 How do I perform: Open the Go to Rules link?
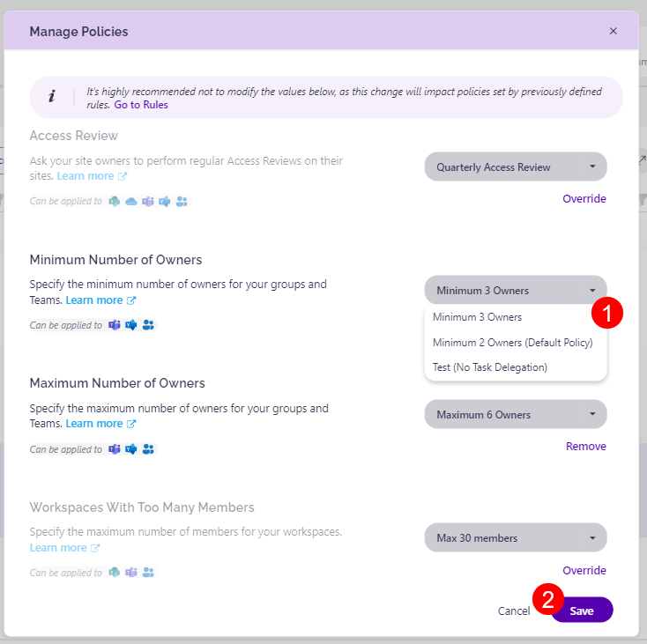pyautogui.click(x=141, y=105)
